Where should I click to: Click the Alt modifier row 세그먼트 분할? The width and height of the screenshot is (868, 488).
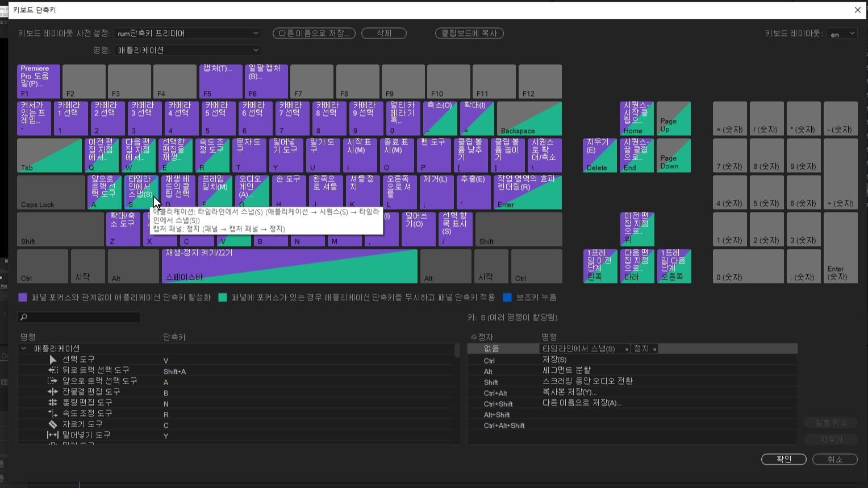pos(632,371)
